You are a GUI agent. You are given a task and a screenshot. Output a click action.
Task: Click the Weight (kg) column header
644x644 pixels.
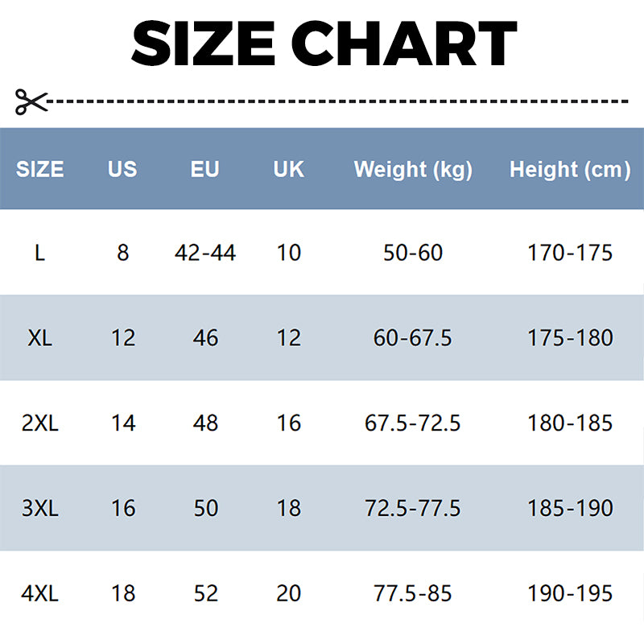pyautogui.click(x=413, y=169)
